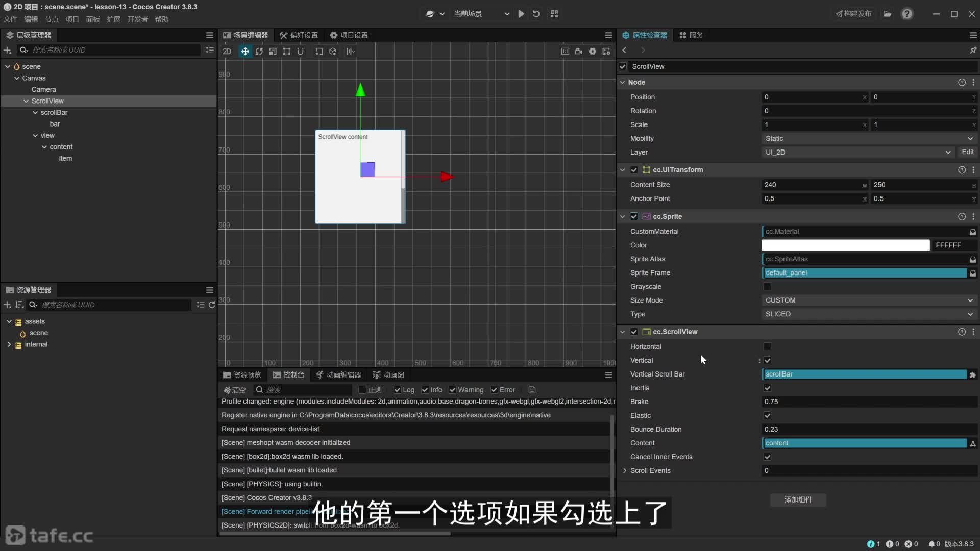The width and height of the screenshot is (980, 551).
Task: Toggle ScrollView node active checkbox
Action: [x=623, y=66]
